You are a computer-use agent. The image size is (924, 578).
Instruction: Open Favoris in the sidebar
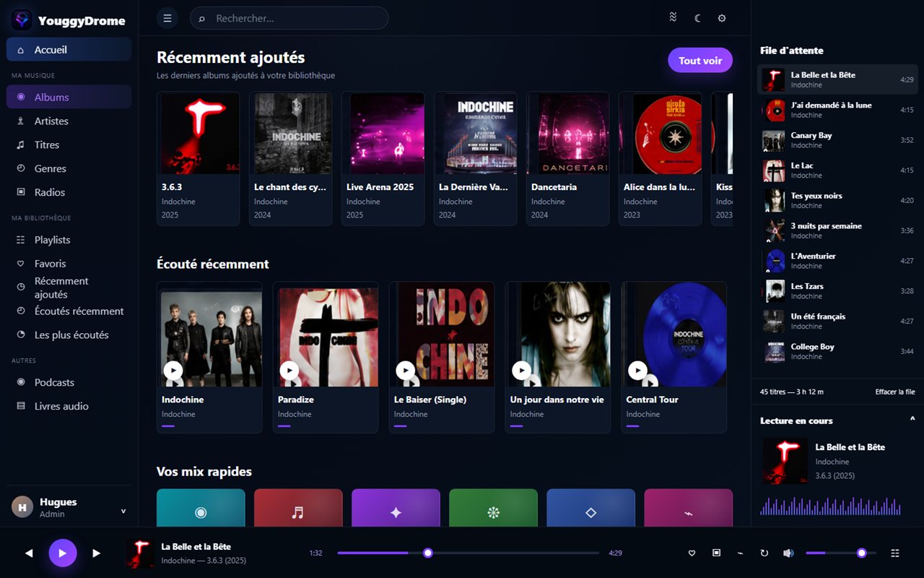click(69, 264)
